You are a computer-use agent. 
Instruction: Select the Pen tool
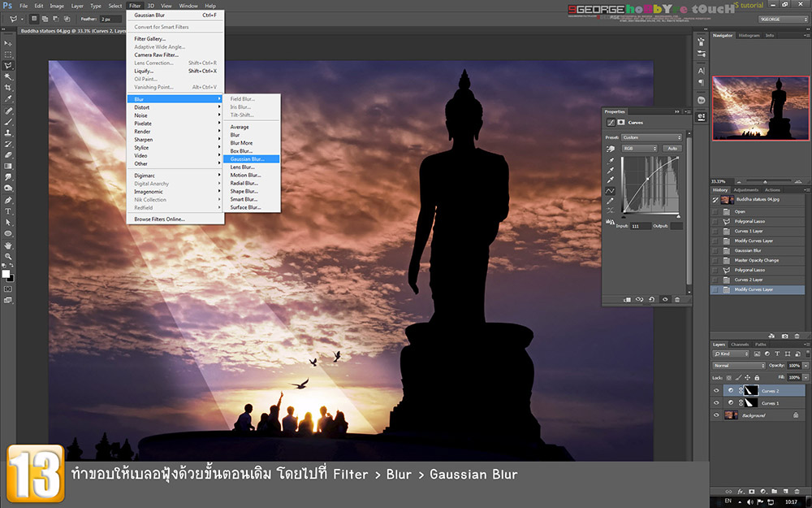[x=8, y=200]
